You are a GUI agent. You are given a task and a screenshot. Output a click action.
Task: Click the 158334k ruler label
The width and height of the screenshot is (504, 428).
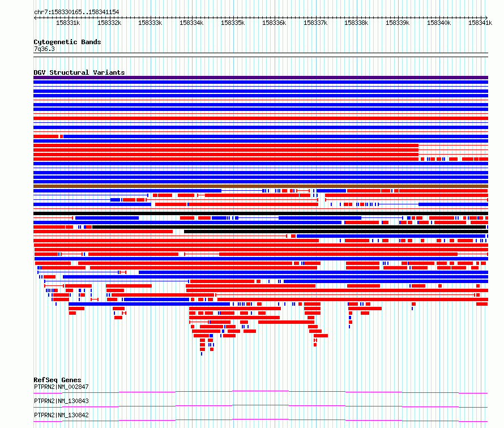coord(191,23)
